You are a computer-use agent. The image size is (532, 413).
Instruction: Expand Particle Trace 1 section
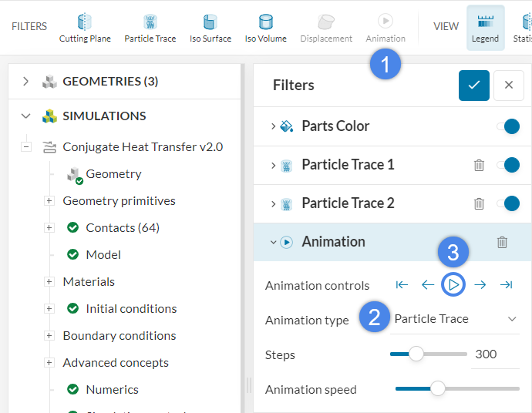273,165
